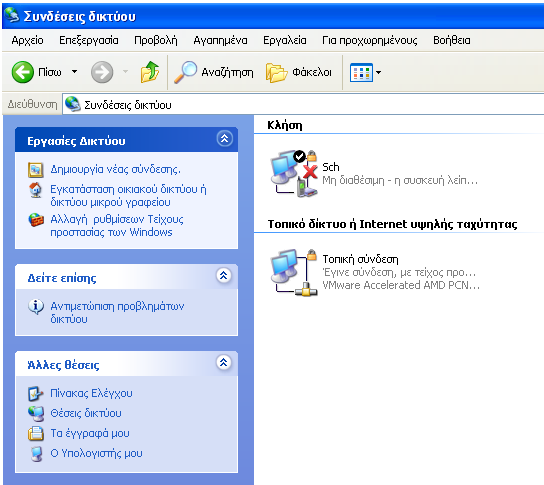This screenshot has width=544, height=485.
Task: Toggle the Φάκελοι folders pane button
Action: point(299,72)
